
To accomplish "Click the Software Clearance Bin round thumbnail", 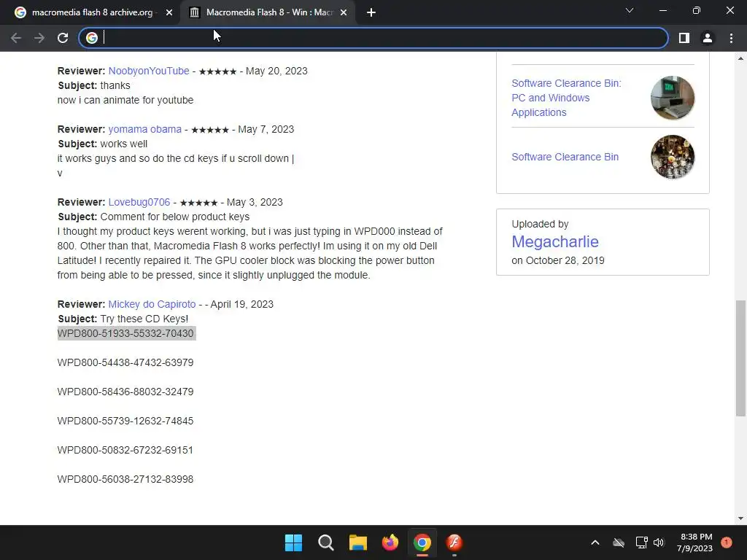I will [673, 157].
